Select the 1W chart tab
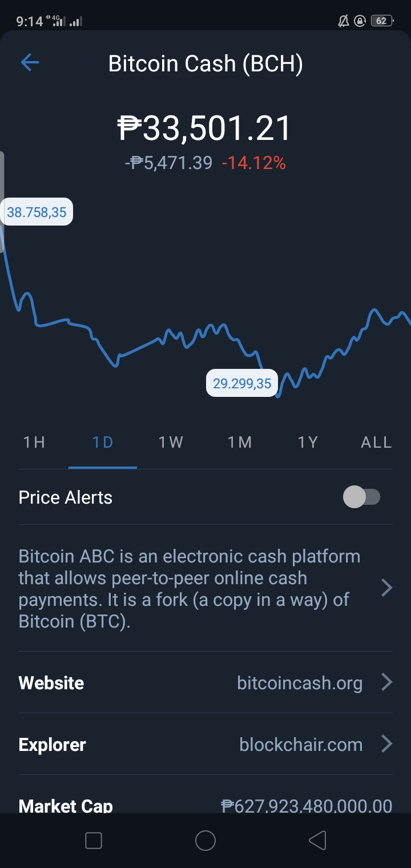 click(x=171, y=442)
